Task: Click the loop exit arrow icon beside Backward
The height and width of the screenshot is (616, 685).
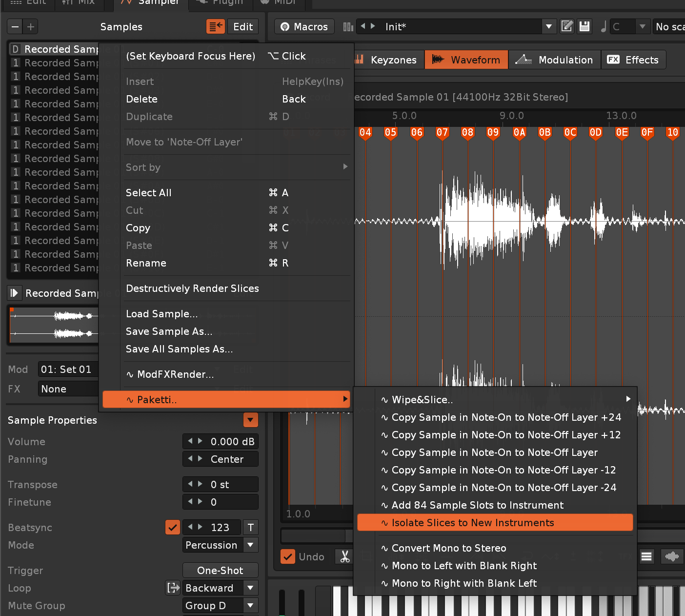Action: [x=173, y=588]
